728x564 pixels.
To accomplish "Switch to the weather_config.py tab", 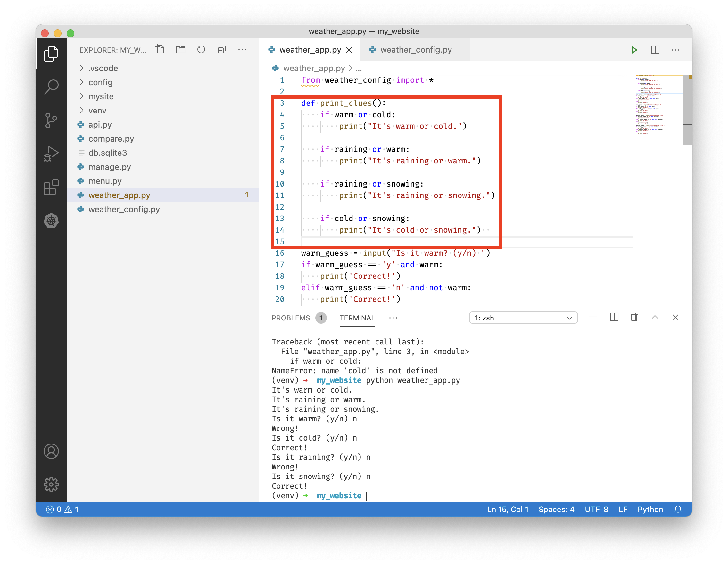I will tap(416, 50).
